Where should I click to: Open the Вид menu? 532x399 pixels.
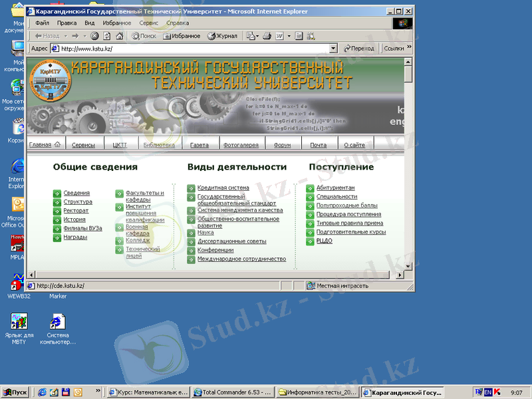[x=90, y=23]
